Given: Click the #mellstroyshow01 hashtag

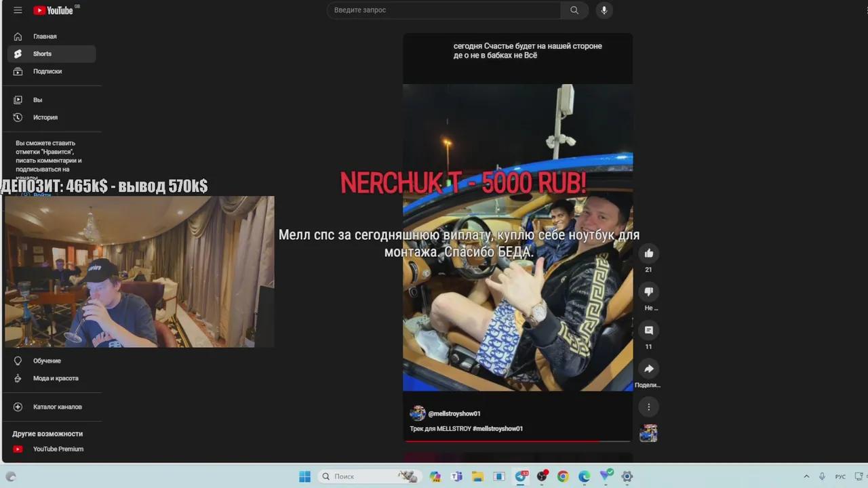Looking at the screenshot, I should [x=498, y=429].
